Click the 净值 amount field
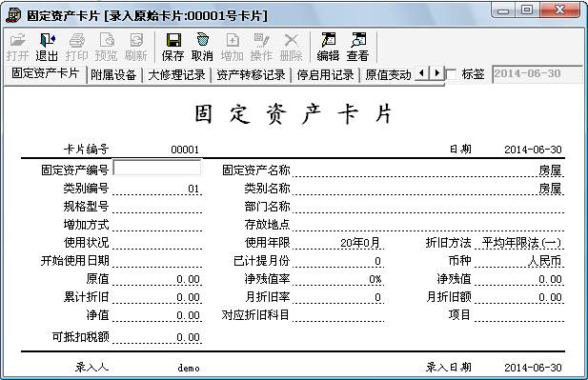This screenshot has width=588, height=380. pos(157,315)
